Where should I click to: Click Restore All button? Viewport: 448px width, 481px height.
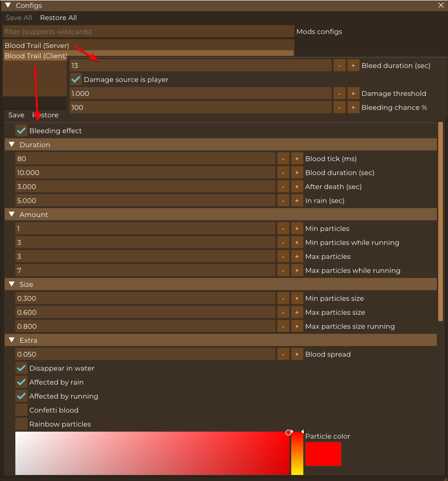click(58, 18)
